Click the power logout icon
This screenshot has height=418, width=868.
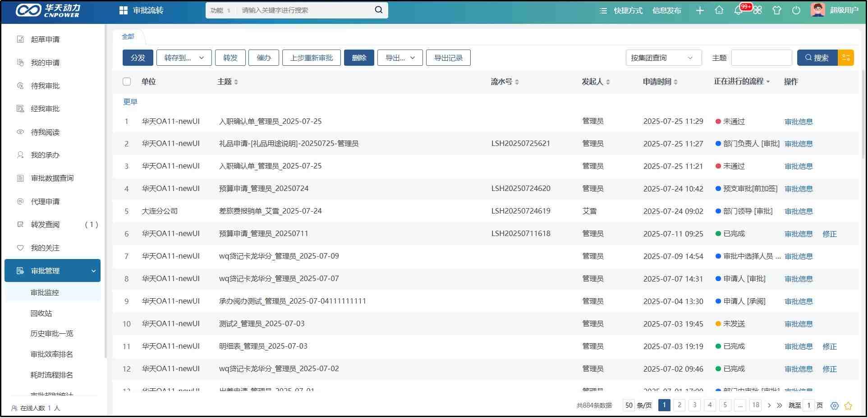point(796,10)
